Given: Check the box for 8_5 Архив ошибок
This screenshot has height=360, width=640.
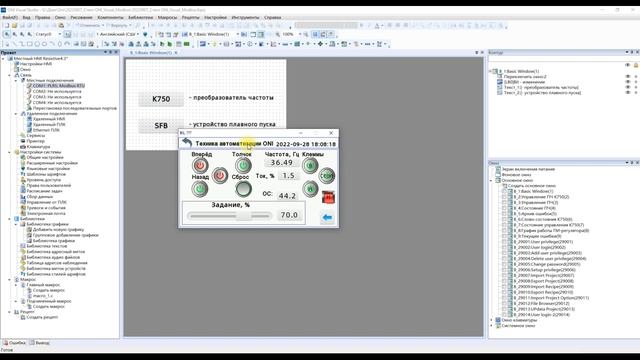Looking at the screenshot, I should 504,213.
